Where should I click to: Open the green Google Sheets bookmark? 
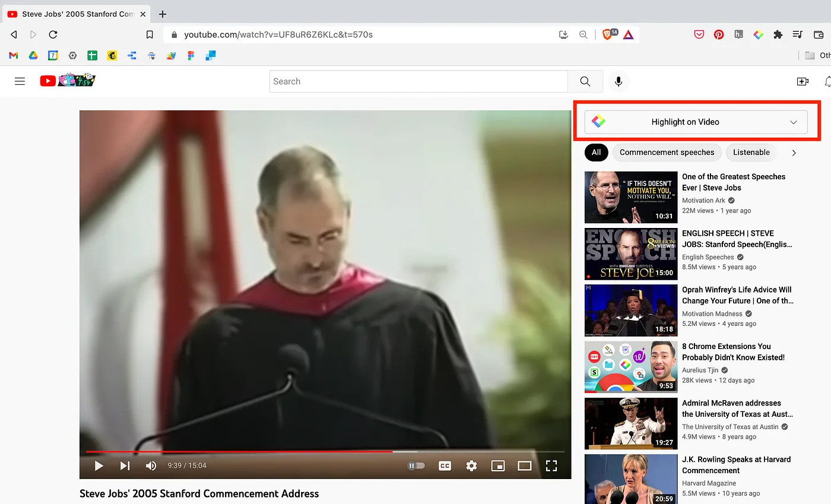(x=92, y=55)
